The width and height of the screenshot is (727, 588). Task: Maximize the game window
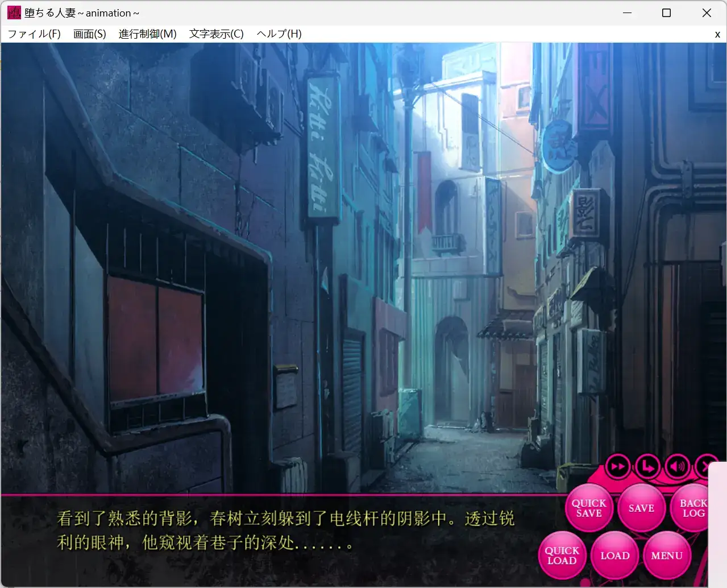(x=667, y=13)
